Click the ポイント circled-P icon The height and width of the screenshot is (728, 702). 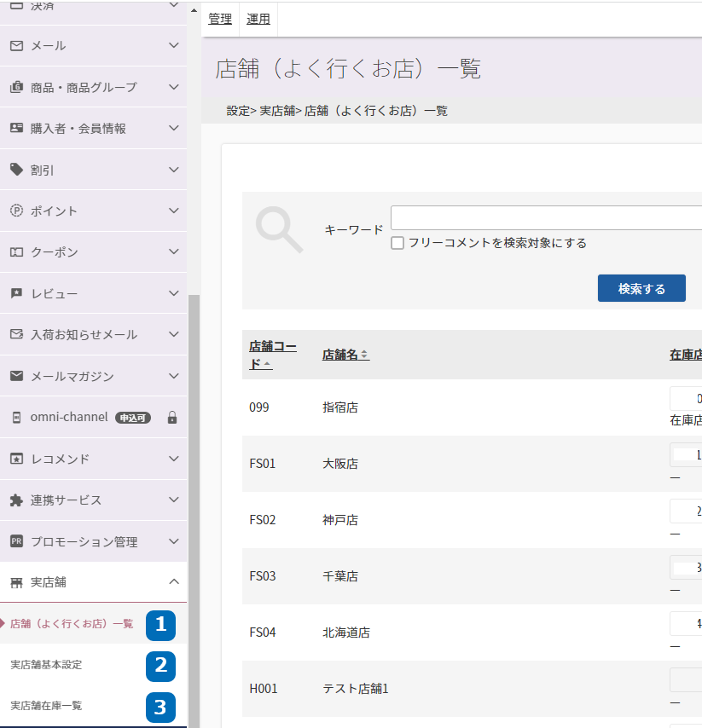16,211
